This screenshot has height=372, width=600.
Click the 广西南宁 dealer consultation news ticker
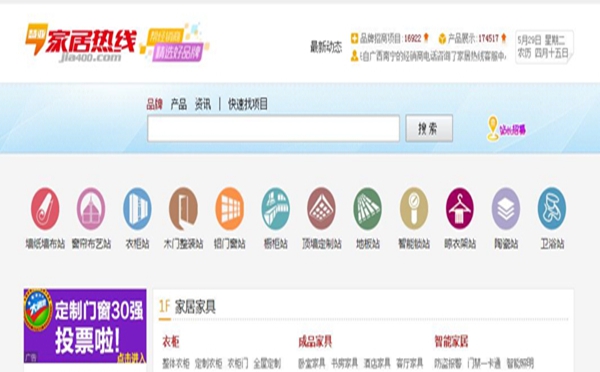(433, 57)
